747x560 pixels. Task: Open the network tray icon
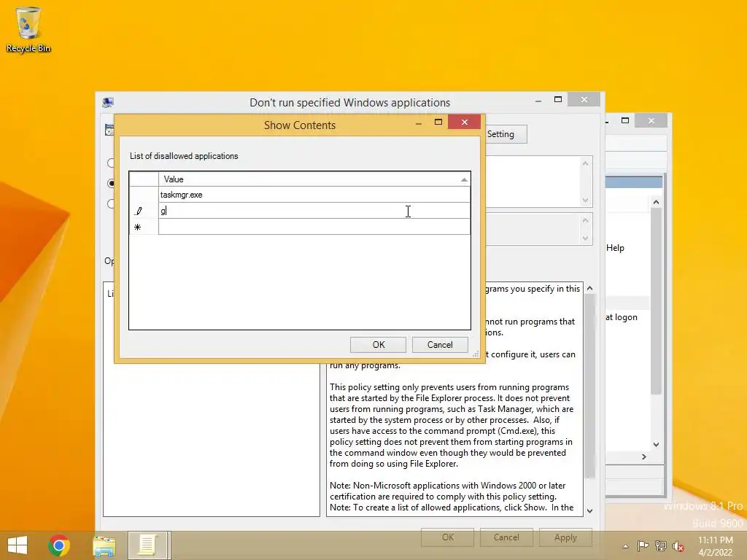point(661,545)
